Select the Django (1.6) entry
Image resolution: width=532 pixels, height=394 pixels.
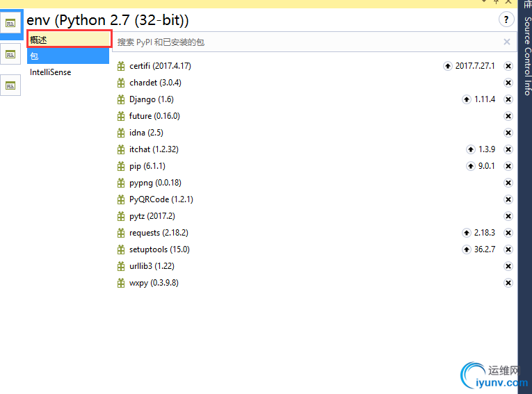152,99
